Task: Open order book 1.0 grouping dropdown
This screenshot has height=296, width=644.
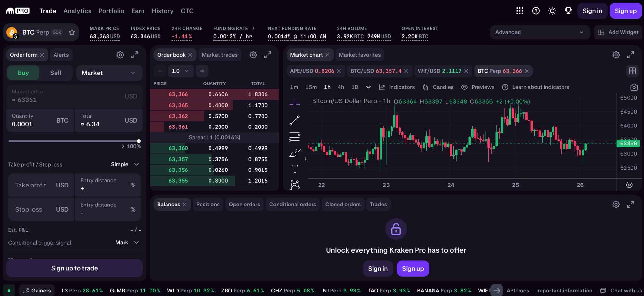Action: [180, 71]
